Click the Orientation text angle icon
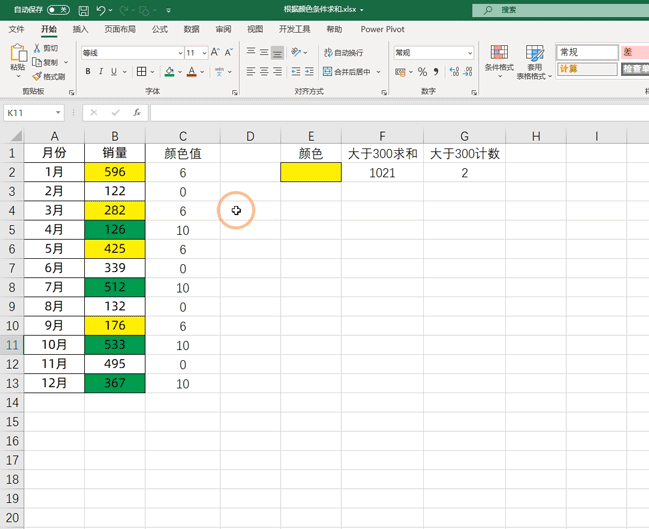The image size is (649, 529). pos(296,52)
